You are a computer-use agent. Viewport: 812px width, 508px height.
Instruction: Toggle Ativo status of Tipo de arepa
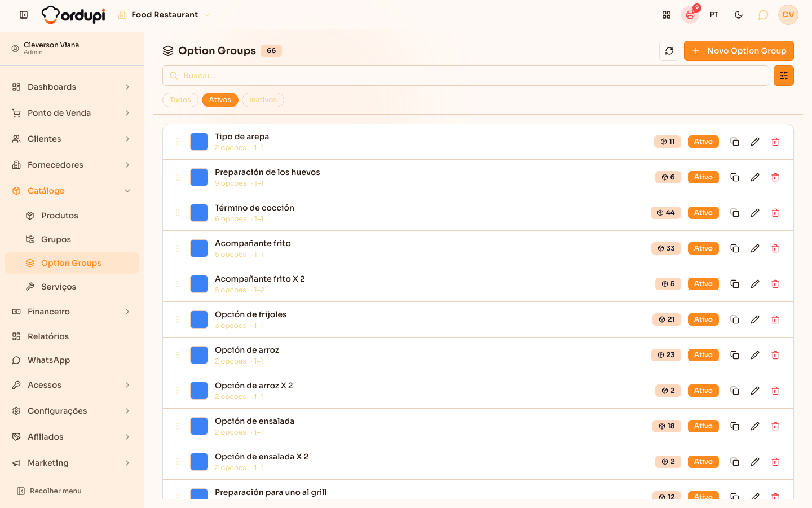coord(703,142)
